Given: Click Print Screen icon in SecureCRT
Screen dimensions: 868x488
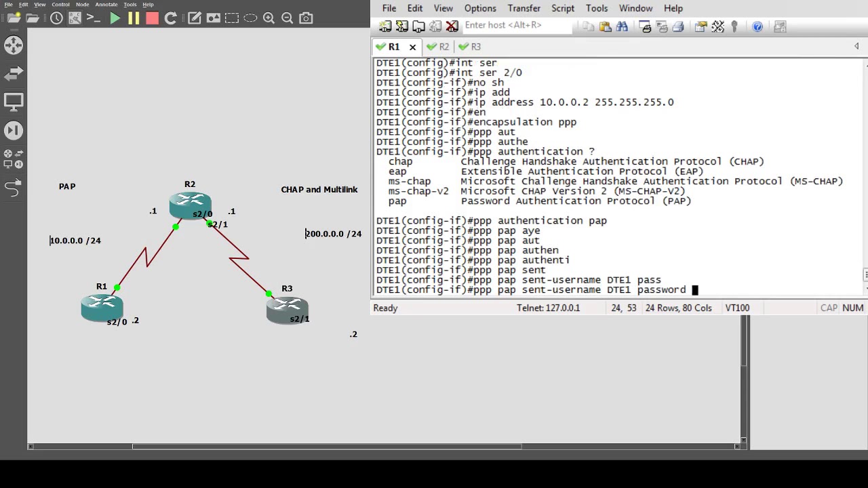Looking at the screenshot, I should pyautogui.click(x=646, y=26).
